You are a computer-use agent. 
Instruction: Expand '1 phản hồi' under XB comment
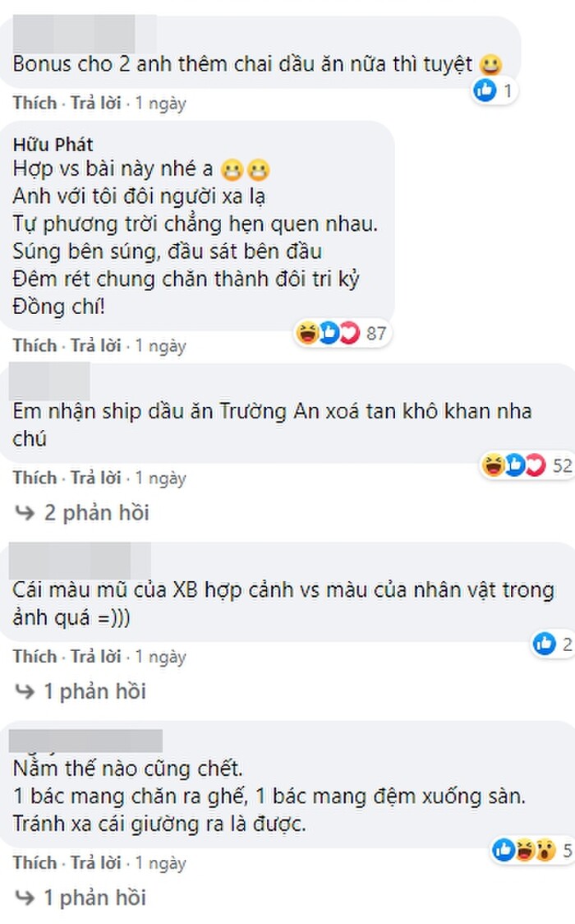click(x=94, y=691)
